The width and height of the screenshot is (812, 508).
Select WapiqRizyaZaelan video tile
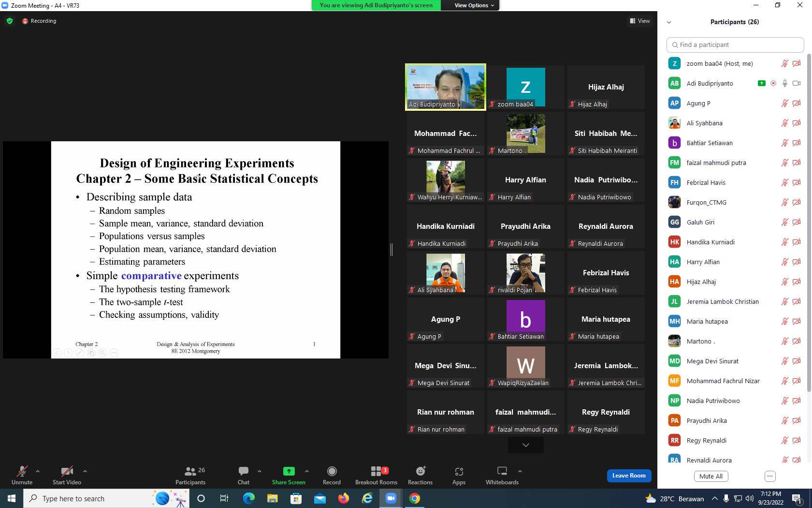pos(526,366)
